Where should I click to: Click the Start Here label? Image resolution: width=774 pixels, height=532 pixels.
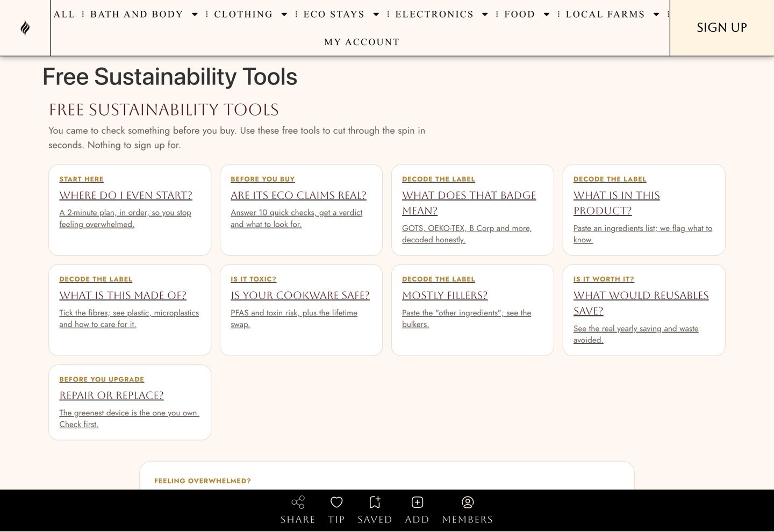(x=81, y=179)
